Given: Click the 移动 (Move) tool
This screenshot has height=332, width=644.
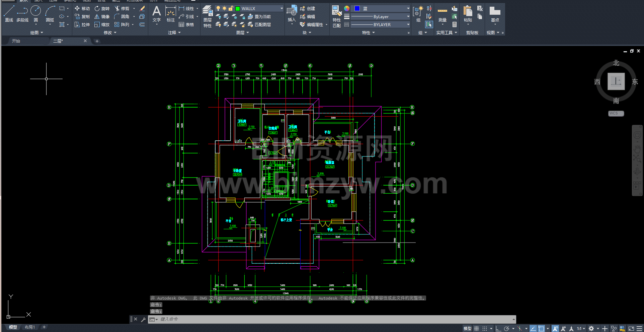Looking at the screenshot, I should tap(82, 8).
